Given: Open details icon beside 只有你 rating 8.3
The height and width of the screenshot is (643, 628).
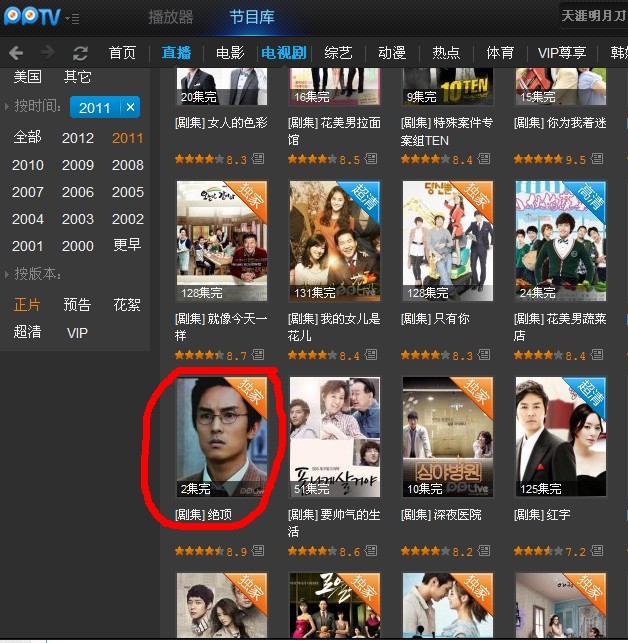Looking at the screenshot, I should tap(484, 354).
